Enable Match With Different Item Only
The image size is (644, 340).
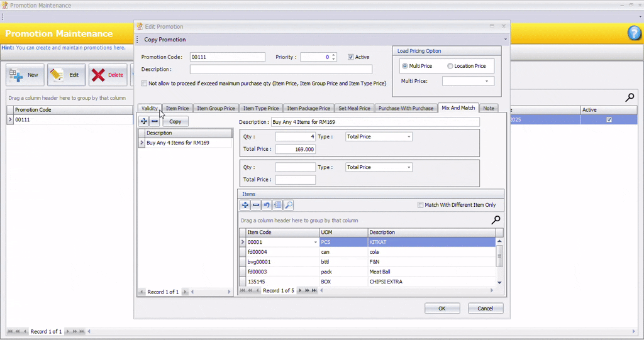(x=421, y=205)
